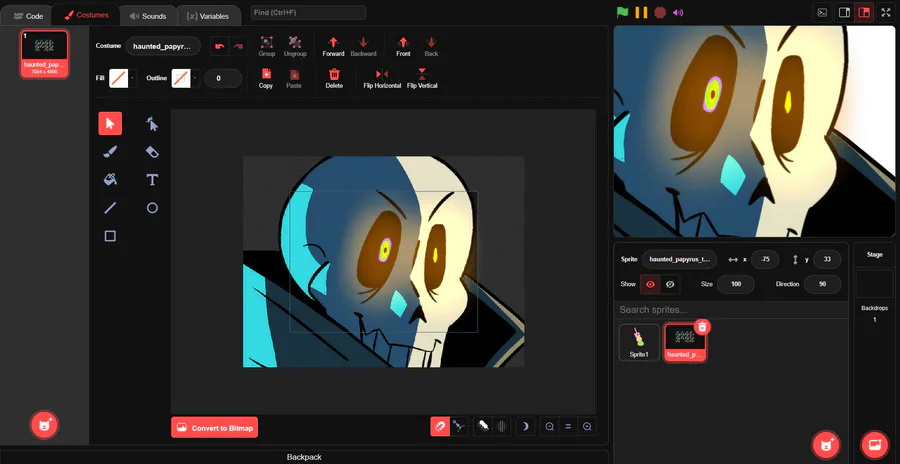This screenshot has height=464, width=900.
Task: Edit the sprite y position 33
Action: pos(827,260)
